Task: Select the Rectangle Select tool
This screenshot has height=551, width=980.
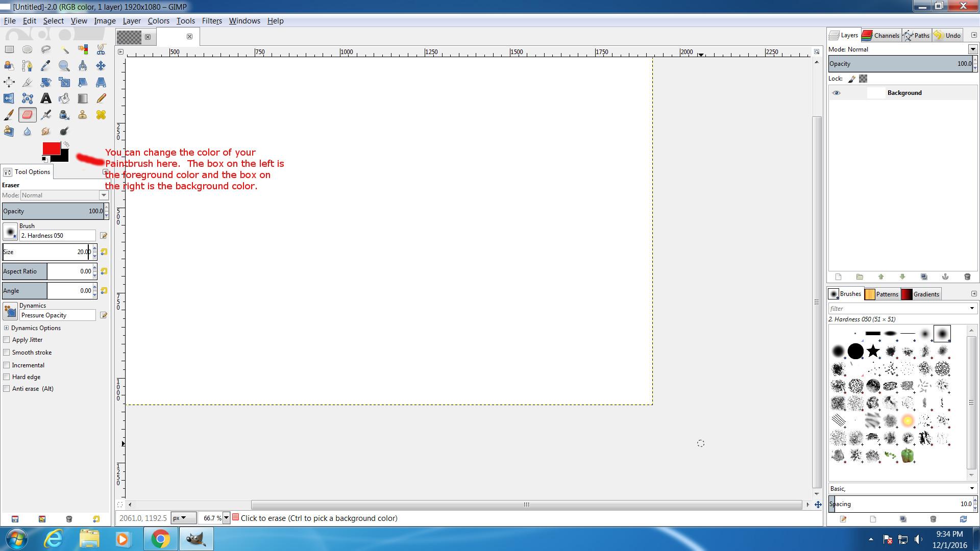Action: pos(9,49)
